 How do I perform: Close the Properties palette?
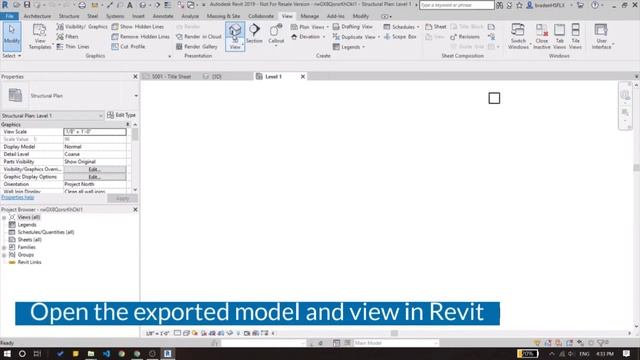tap(136, 76)
